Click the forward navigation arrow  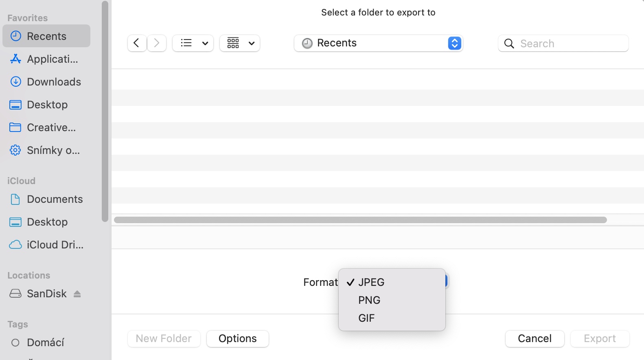pos(157,43)
